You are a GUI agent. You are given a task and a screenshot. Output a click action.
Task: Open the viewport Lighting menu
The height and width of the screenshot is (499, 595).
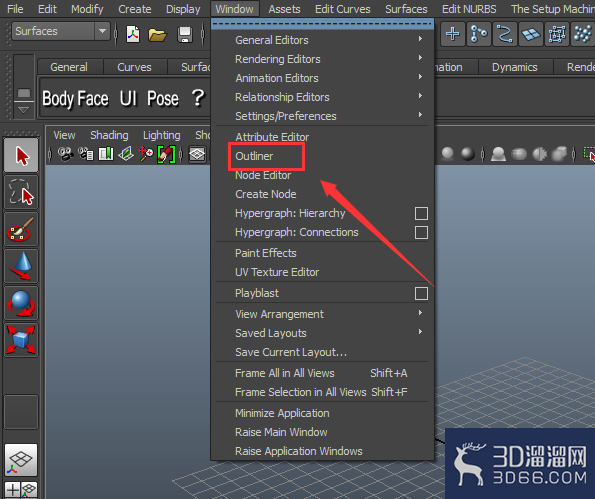click(162, 135)
